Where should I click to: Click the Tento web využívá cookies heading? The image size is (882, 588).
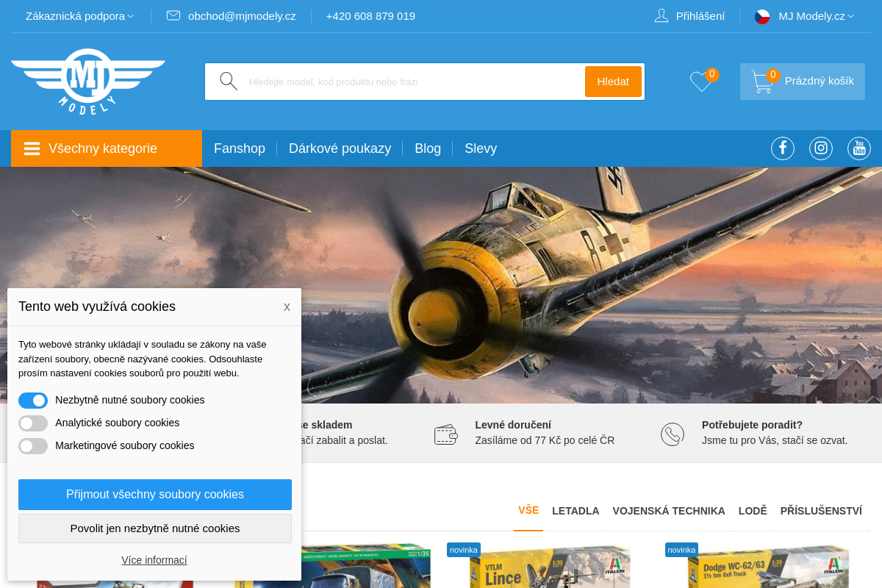pyautogui.click(x=97, y=306)
